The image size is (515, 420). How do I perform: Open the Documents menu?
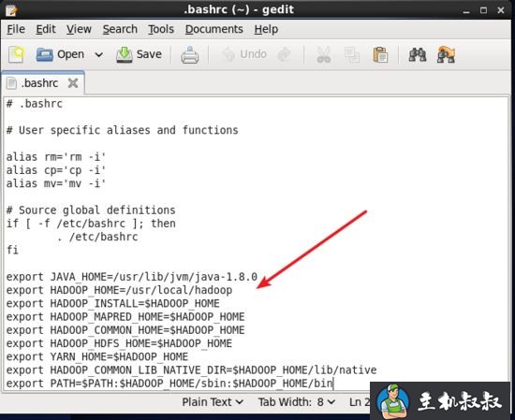click(214, 30)
